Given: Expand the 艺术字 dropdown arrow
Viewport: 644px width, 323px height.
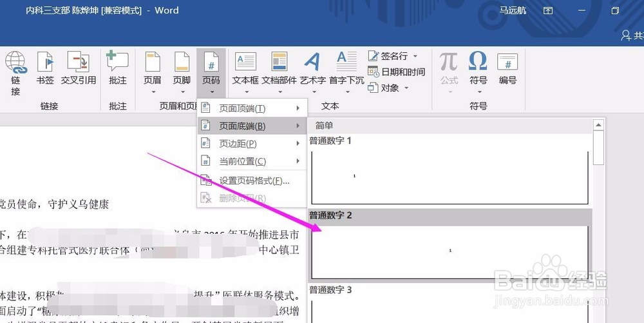Looking at the screenshot, I should (x=314, y=92).
